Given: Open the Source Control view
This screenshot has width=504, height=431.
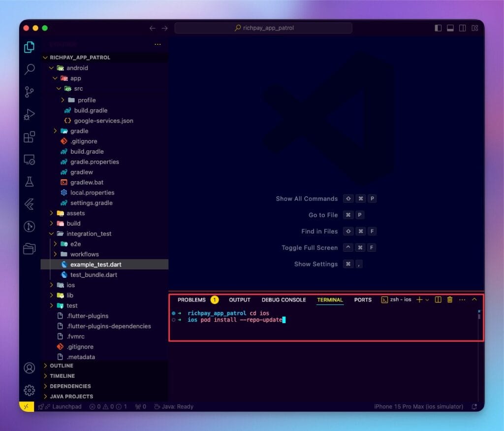Looking at the screenshot, I should click(x=29, y=92).
